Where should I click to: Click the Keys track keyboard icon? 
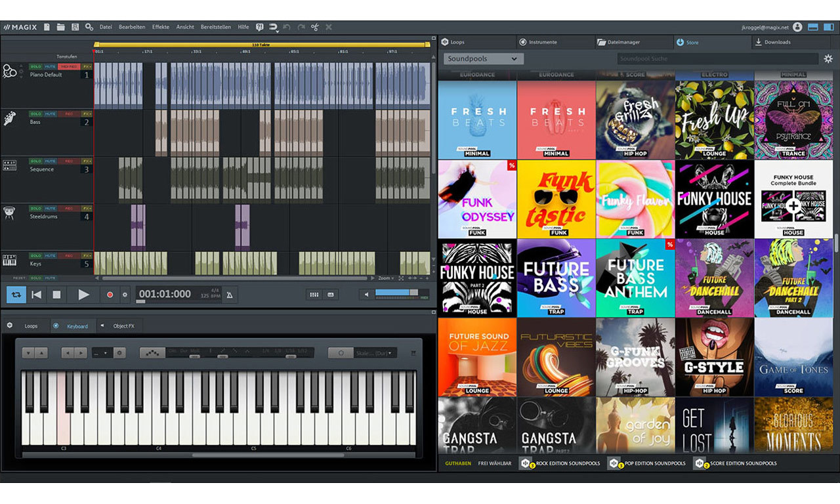(9, 260)
